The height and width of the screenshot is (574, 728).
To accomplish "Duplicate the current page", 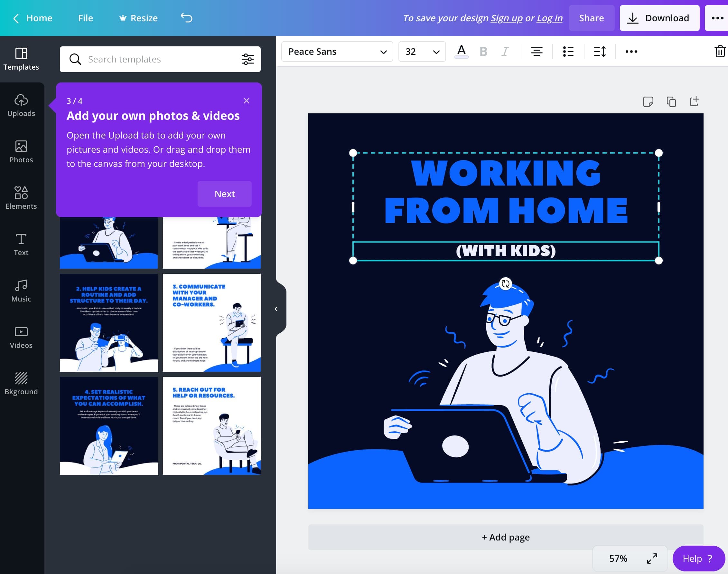I will click(671, 101).
